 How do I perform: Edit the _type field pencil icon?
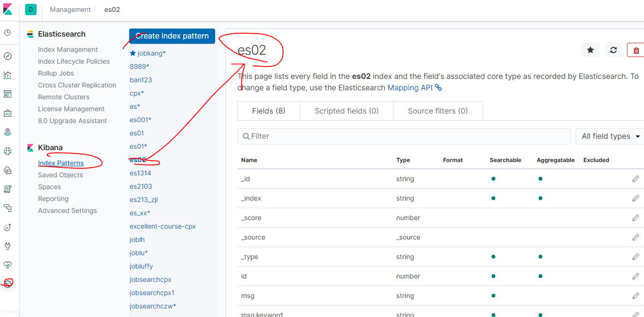pos(636,257)
